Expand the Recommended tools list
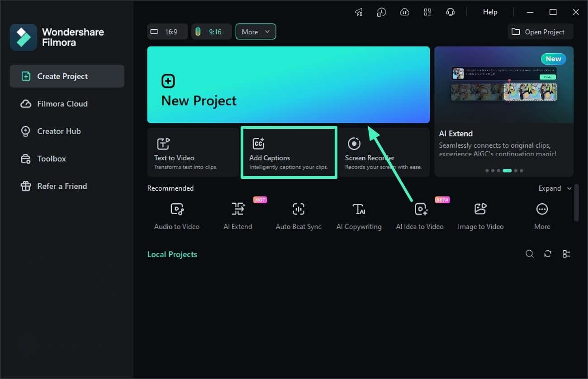Viewport: 588px width, 379px height. 555,188
